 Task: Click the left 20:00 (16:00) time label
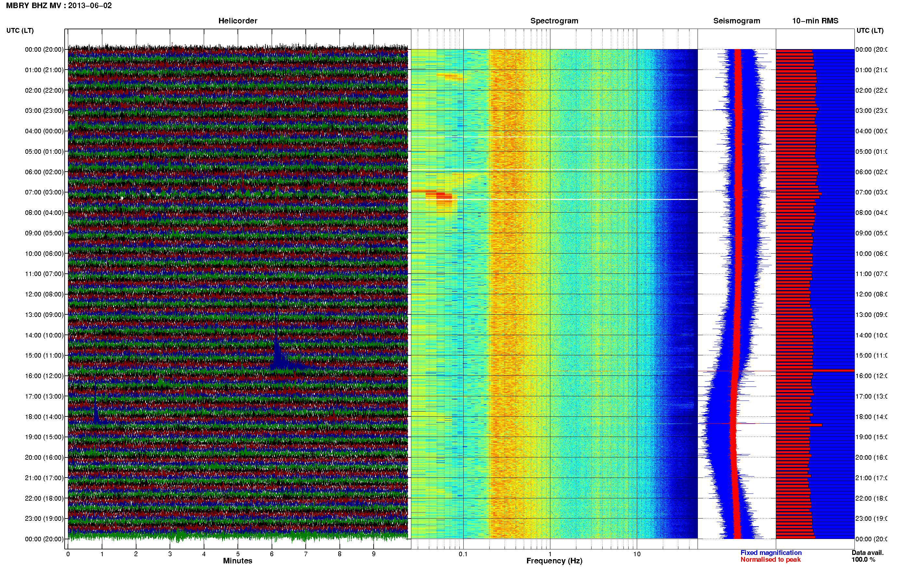click(44, 458)
